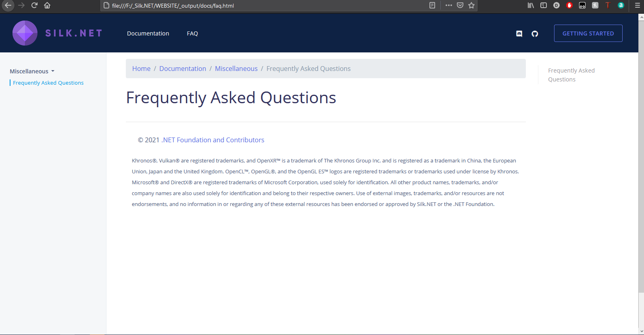
Task: Toggle the bookmark star for this page
Action: [471, 6]
